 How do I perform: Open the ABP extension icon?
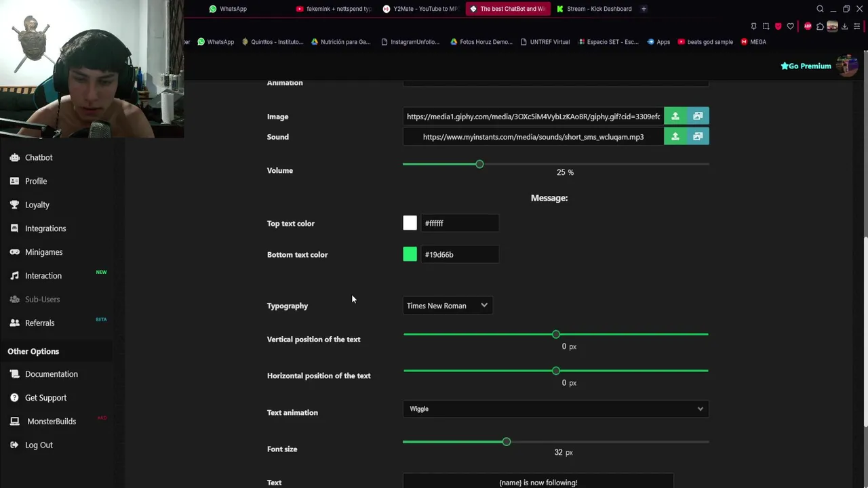point(808,26)
